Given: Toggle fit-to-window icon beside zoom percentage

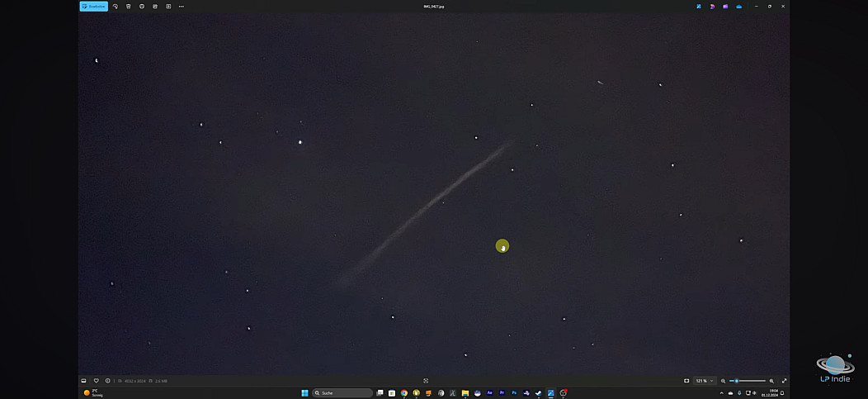Looking at the screenshot, I should pyautogui.click(x=686, y=381).
